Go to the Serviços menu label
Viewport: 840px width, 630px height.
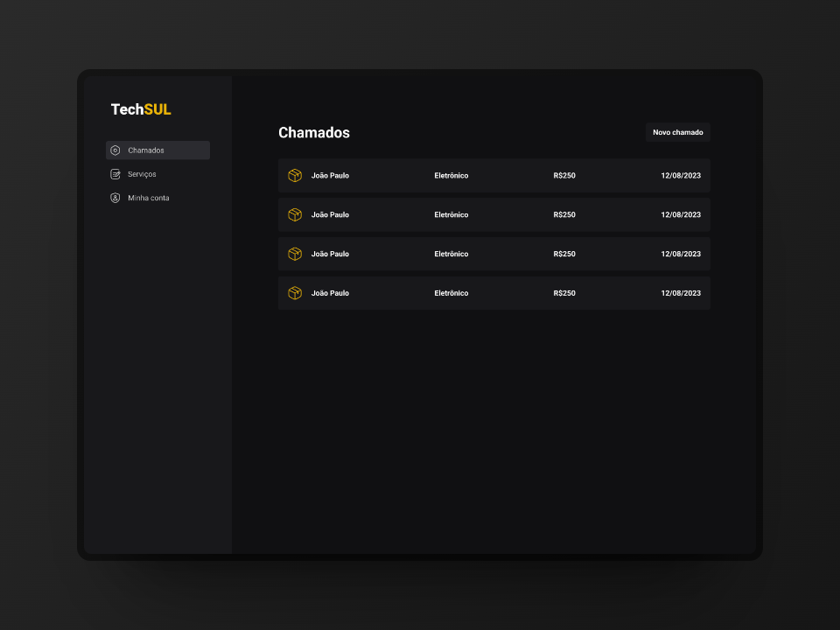point(142,174)
